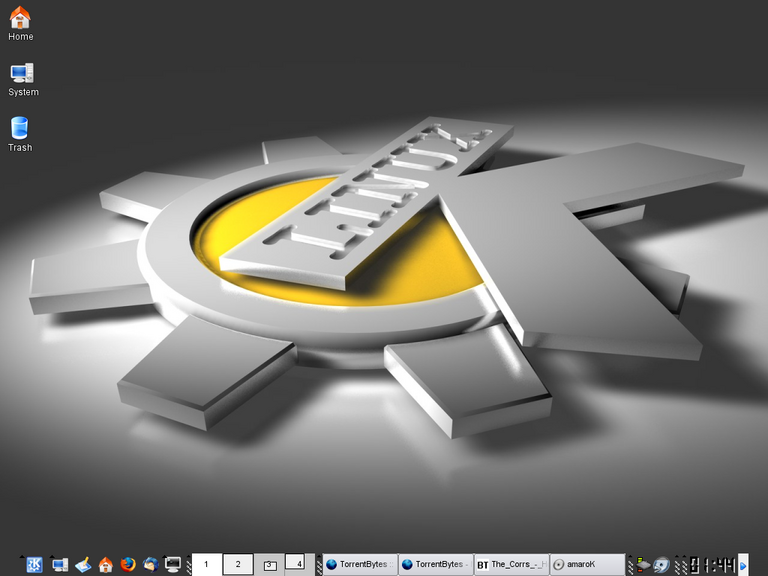Activate the The_Corrs BT taskbar entry
Viewport: 768px width, 576px height.
click(512, 565)
